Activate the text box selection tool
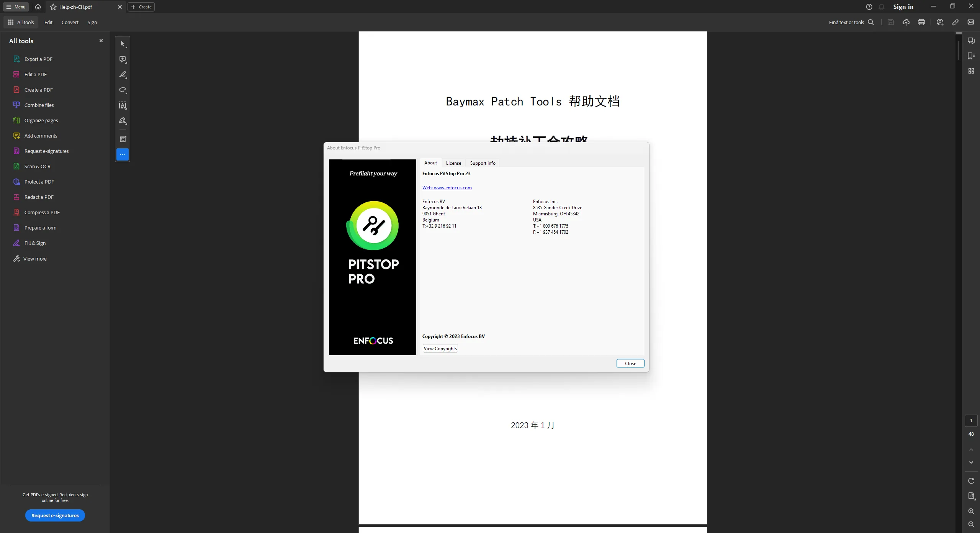The height and width of the screenshot is (533, 980). (x=123, y=105)
